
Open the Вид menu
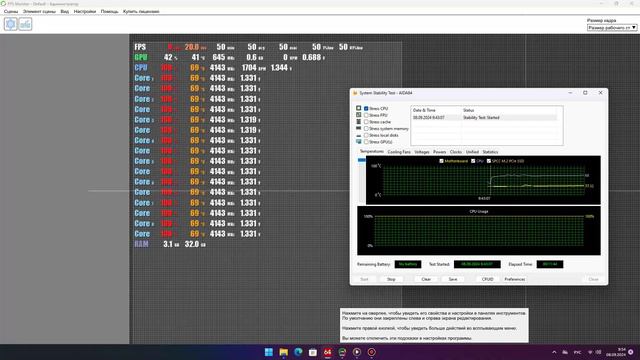coord(64,11)
